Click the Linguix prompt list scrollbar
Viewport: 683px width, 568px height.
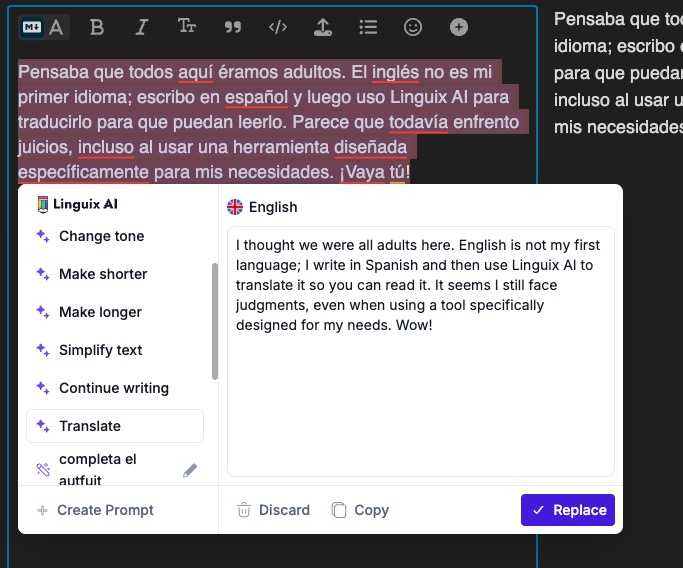pos(215,321)
